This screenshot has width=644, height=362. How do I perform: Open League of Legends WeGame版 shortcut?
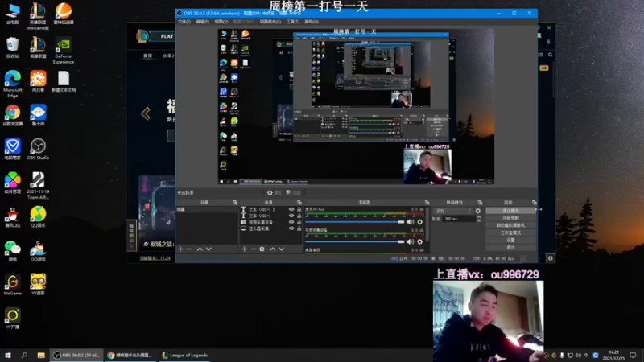(x=38, y=16)
